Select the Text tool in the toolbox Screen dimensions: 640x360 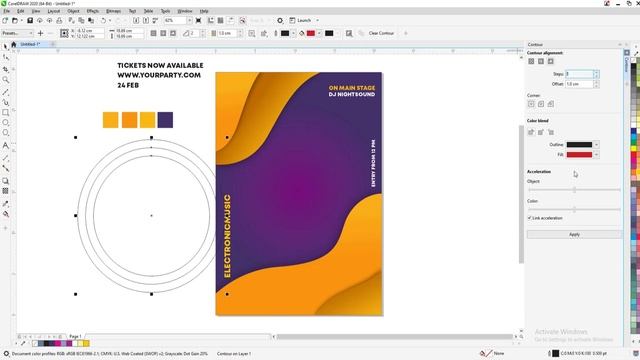pyautogui.click(x=6, y=145)
